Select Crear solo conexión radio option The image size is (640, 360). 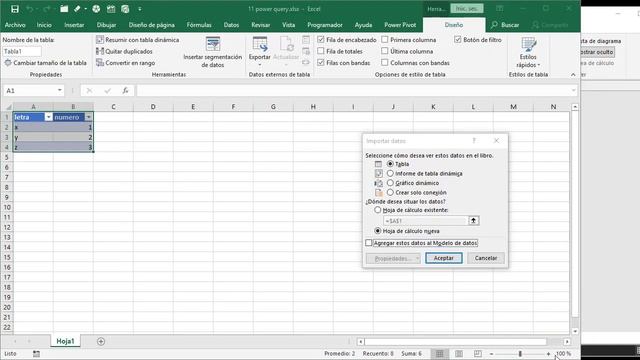click(390, 192)
